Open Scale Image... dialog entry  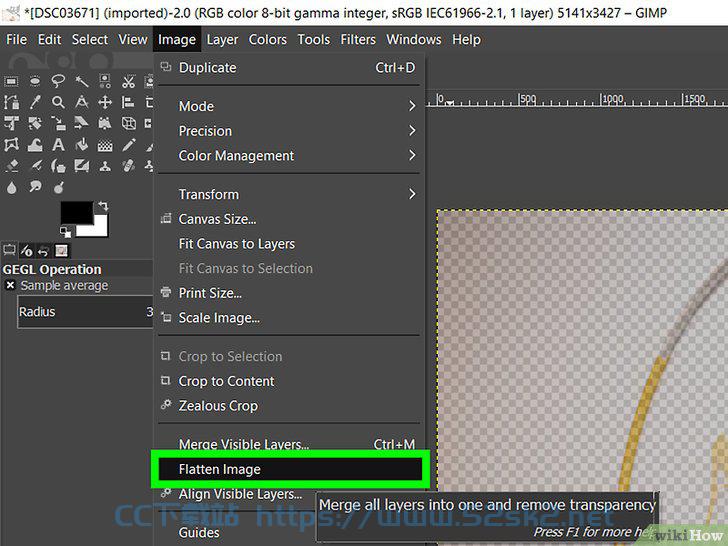pos(289,318)
